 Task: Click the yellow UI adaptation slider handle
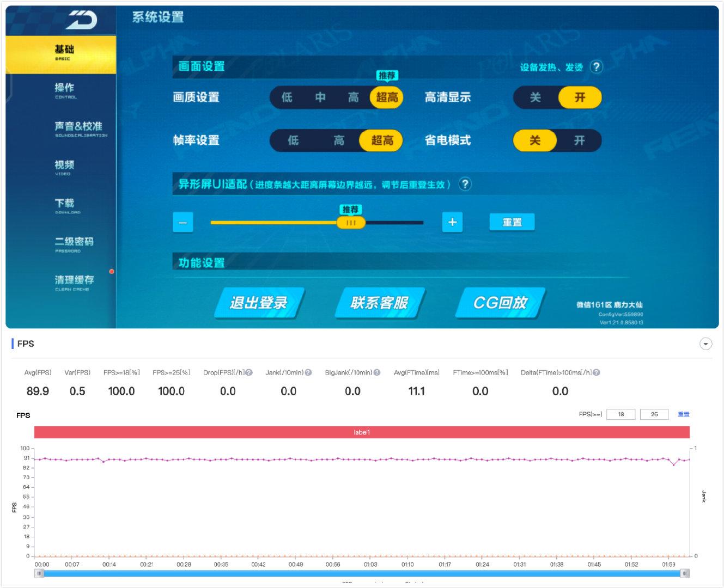coord(351,222)
